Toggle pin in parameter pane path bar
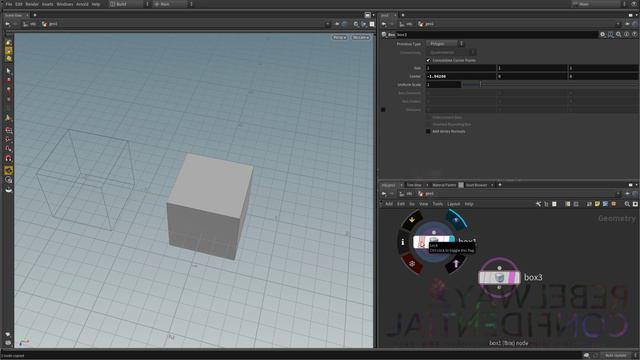Screen dimensions: 640x360 [627, 24]
